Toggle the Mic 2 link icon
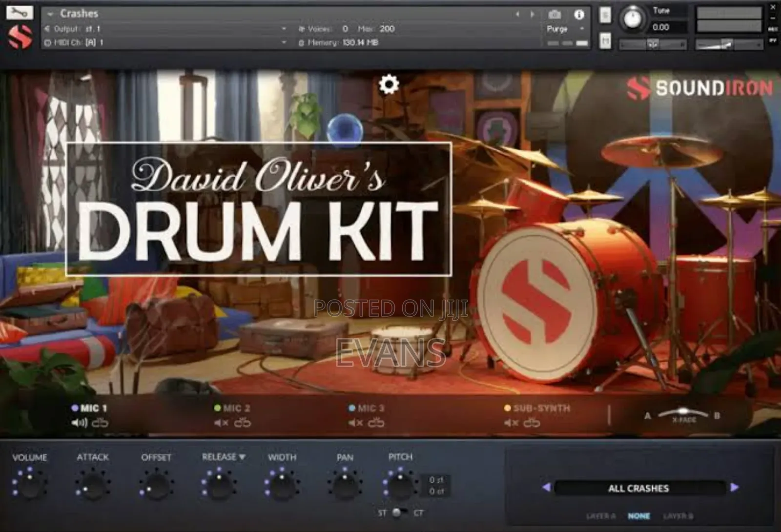Screen dimensions: 781x532 [x=242, y=423]
